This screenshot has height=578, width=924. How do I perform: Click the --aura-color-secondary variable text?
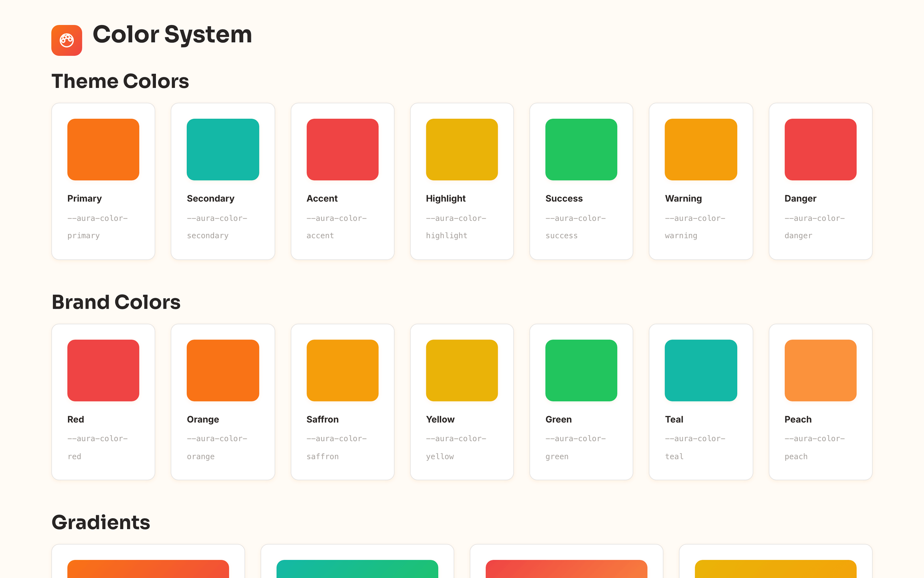[x=217, y=227]
